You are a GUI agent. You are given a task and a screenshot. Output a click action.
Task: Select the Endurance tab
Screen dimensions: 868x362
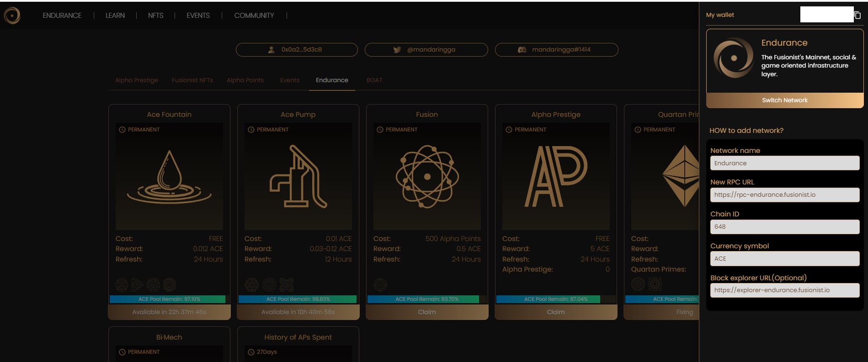click(x=332, y=80)
